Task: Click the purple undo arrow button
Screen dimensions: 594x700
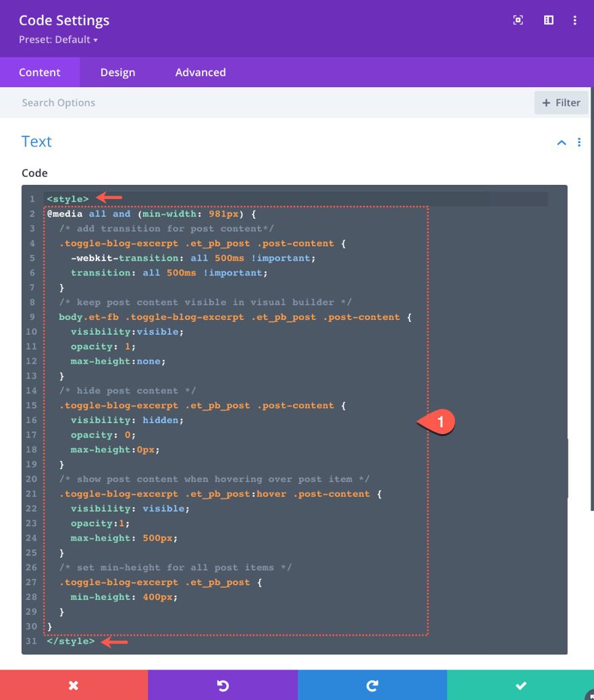Action: [223, 685]
